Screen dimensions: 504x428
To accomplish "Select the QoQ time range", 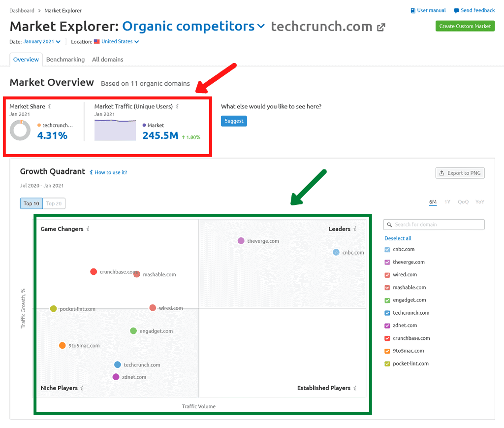I will [x=463, y=202].
